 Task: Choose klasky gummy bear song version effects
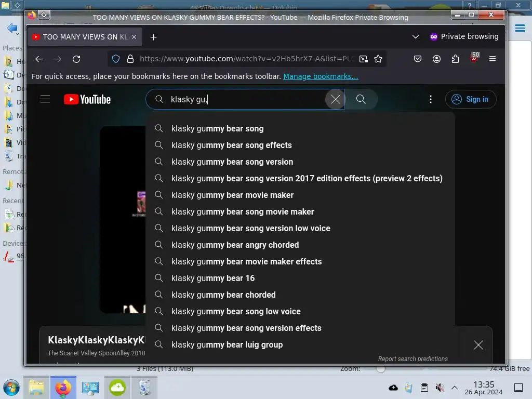point(300,328)
